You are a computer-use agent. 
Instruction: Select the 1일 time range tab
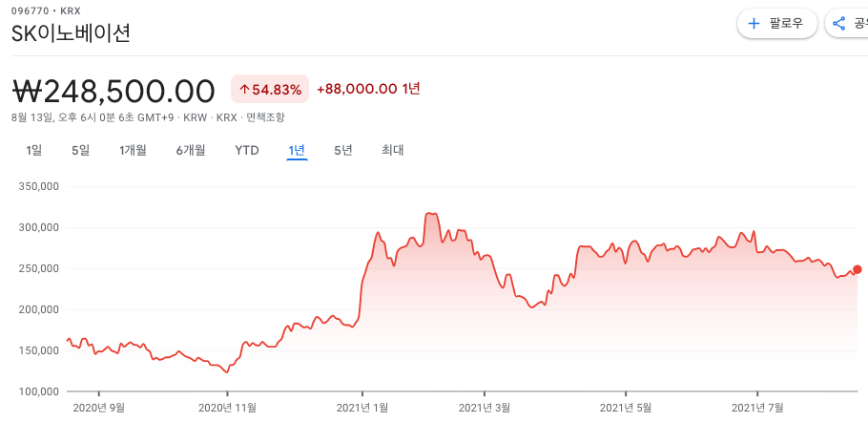[33, 150]
